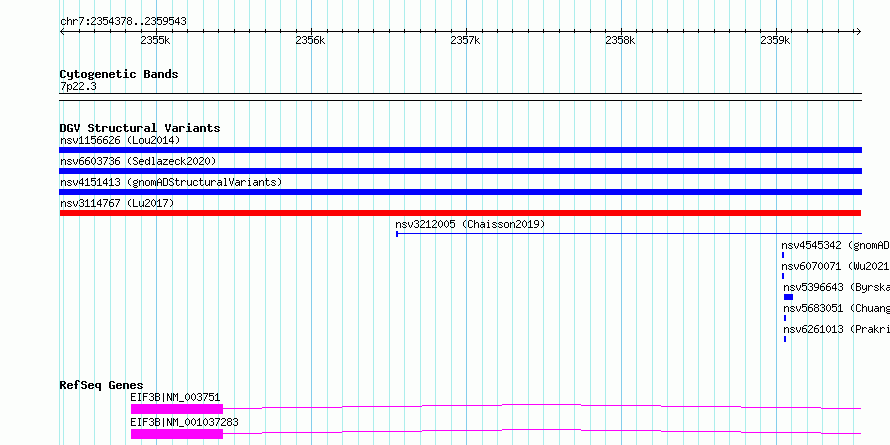Open the nsv6261013 variant label
890x445 pixels.
(x=837, y=329)
